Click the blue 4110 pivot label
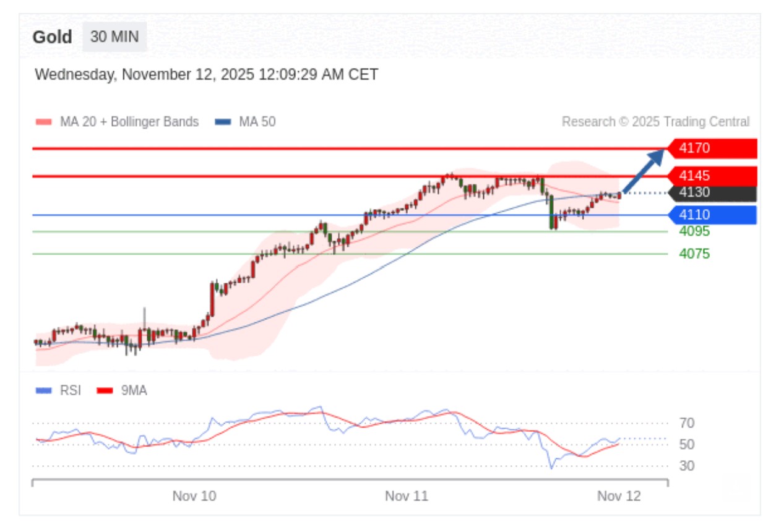 (712, 215)
